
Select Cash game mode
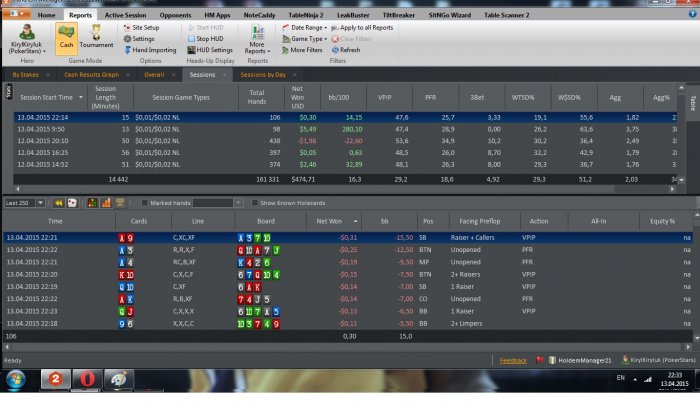66,38
